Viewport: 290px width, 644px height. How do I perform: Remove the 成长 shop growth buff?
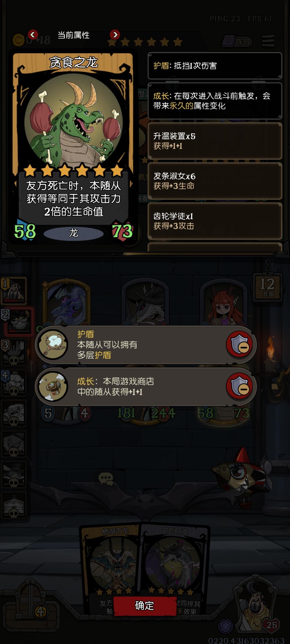tap(239, 386)
